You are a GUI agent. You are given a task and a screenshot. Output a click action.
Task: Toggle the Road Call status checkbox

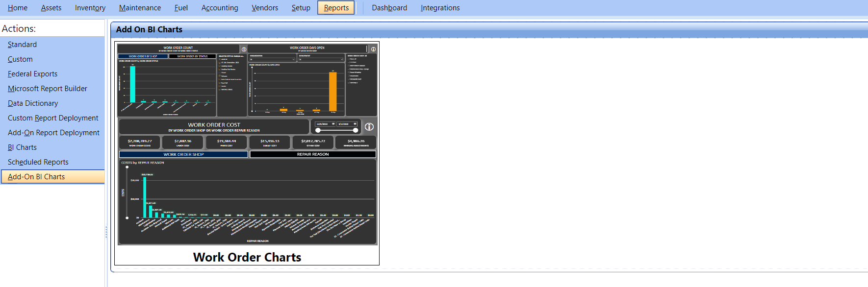[x=220, y=83]
